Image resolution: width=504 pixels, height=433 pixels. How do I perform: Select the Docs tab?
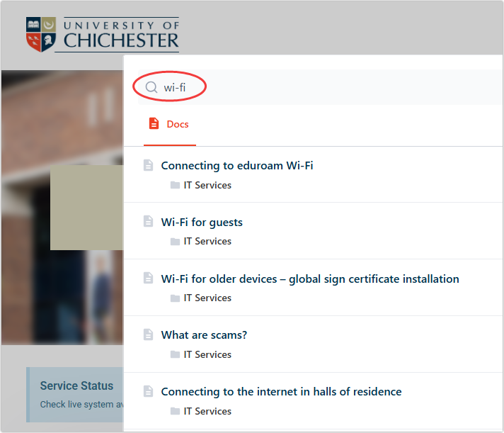(169, 124)
